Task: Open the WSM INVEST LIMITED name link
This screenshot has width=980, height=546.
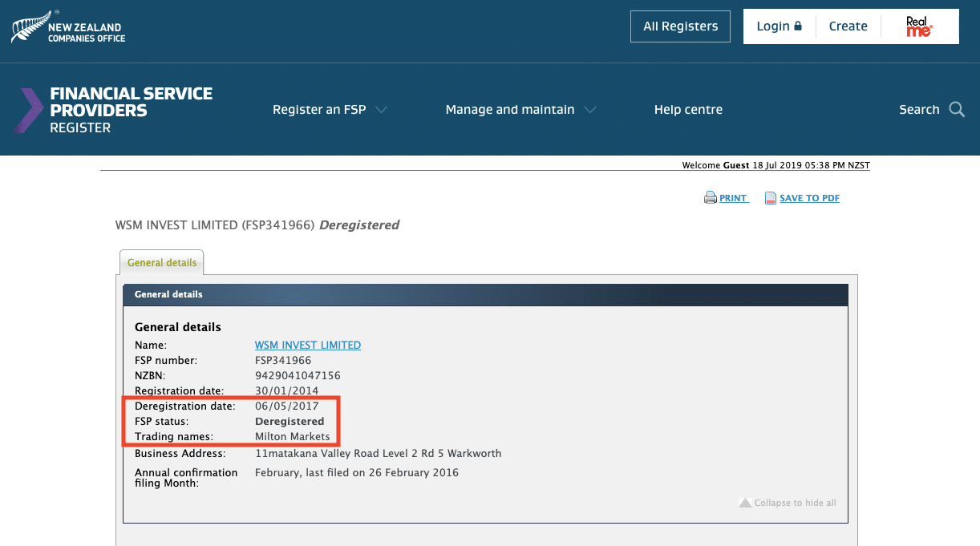Action: pos(308,346)
